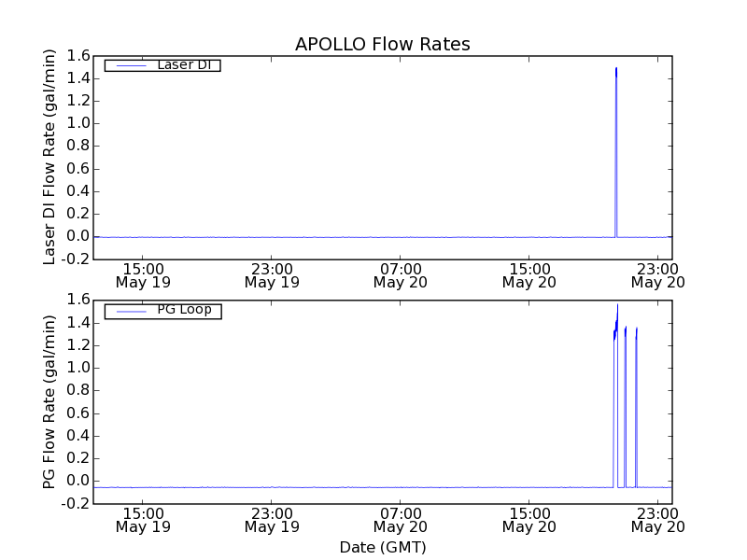Click '23:00 May 20' under the Laser DI plot
Image resolution: width=747 pixels, height=560 pixels.
point(658,275)
